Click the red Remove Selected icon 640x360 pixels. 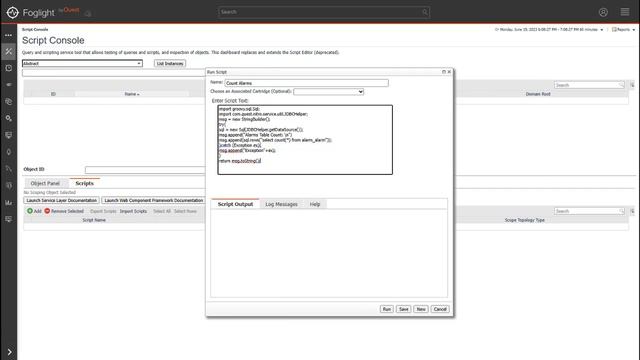click(47, 211)
